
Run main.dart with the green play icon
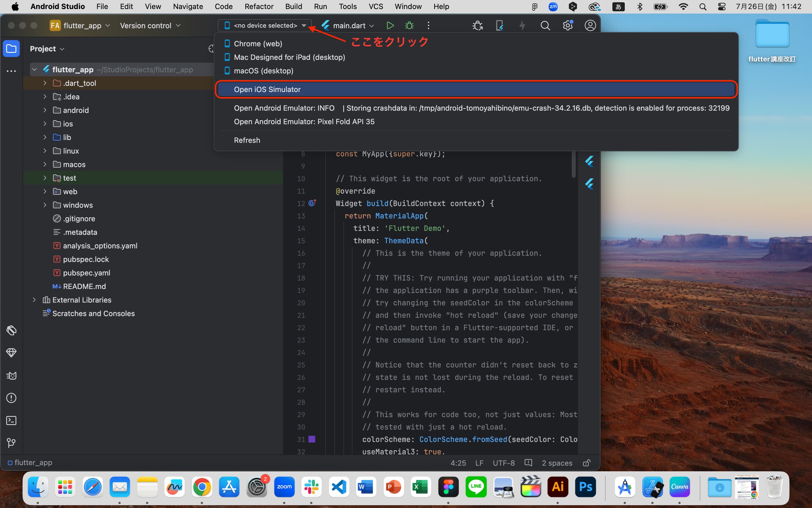(390, 25)
